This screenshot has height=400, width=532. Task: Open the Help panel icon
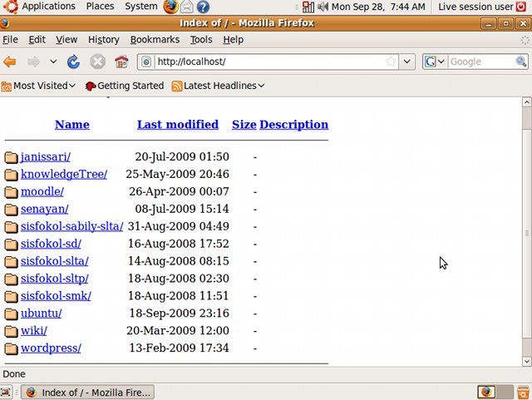203,7
